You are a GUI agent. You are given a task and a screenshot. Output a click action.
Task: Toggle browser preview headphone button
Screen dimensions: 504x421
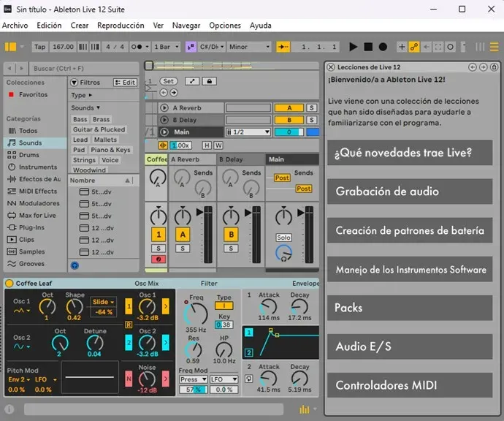75,265
